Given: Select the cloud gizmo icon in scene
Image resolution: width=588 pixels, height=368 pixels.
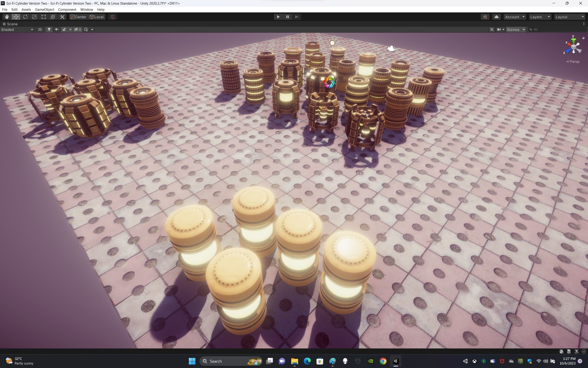Looking at the screenshot, I should (x=391, y=49).
